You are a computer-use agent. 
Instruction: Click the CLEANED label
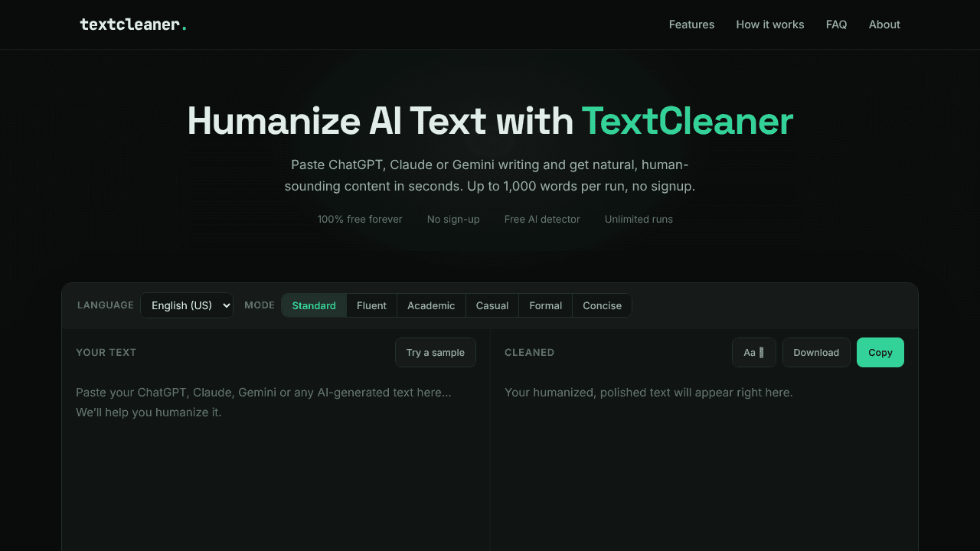click(x=529, y=353)
